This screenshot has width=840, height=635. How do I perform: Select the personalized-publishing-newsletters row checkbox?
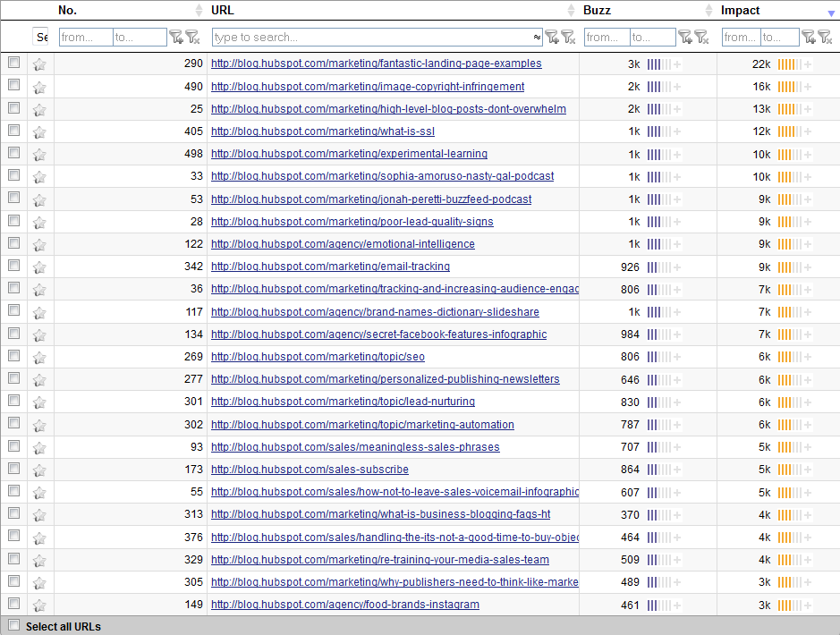coord(14,378)
